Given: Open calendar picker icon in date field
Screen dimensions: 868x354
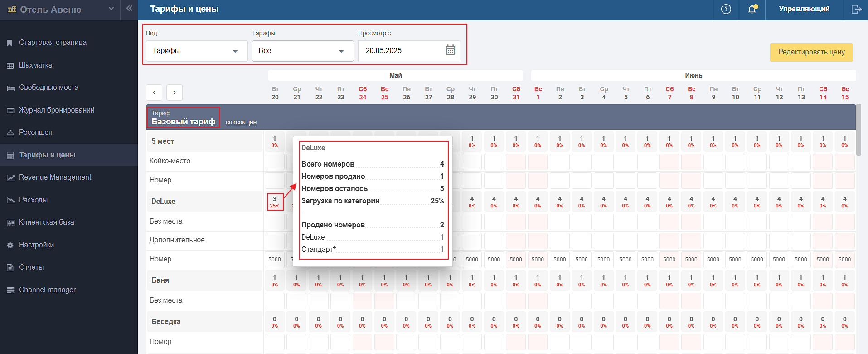Looking at the screenshot, I should click(x=450, y=50).
